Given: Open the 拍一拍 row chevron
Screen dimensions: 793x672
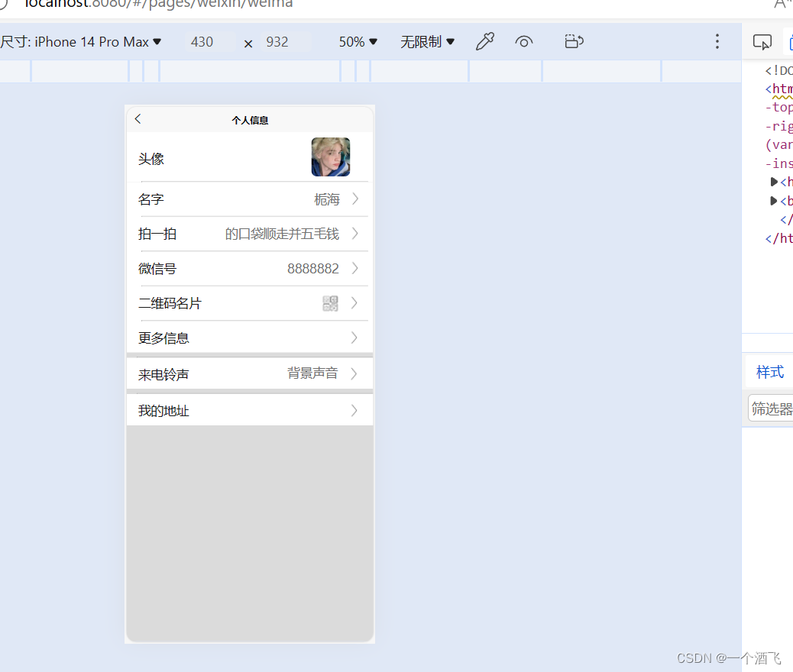Looking at the screenshot, I should (x=355, y=233).
